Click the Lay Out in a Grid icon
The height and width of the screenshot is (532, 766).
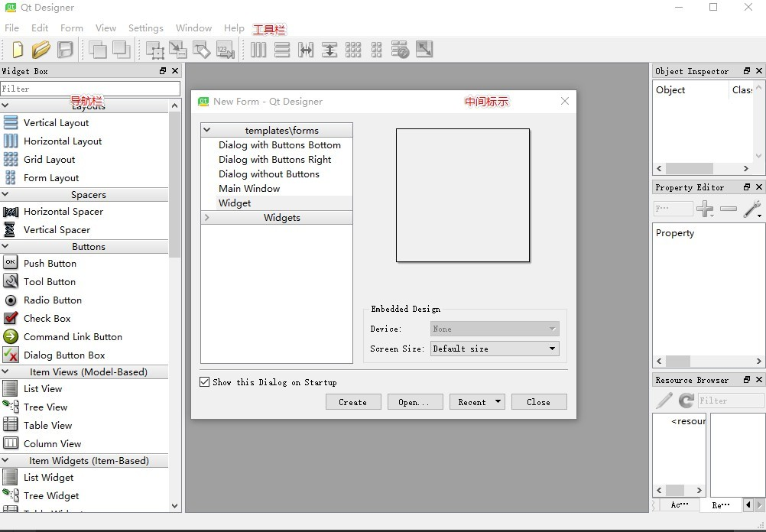[x=353, y=50]
